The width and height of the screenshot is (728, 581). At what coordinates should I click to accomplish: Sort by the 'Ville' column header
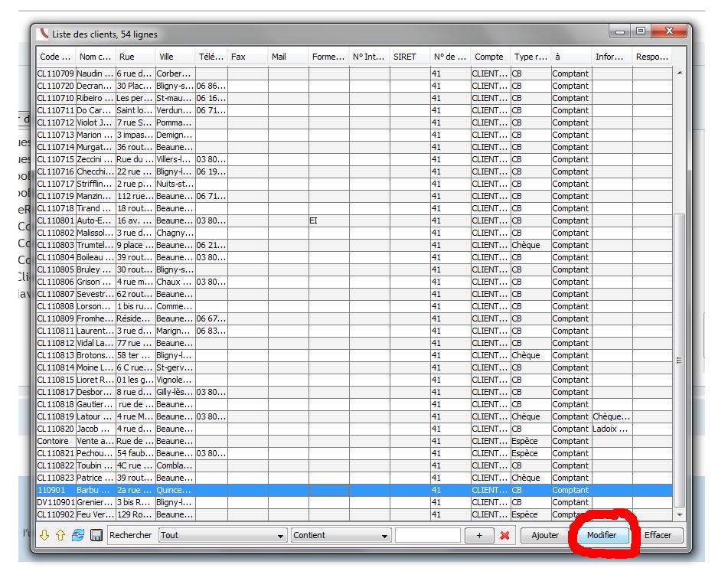click(175, 57)
